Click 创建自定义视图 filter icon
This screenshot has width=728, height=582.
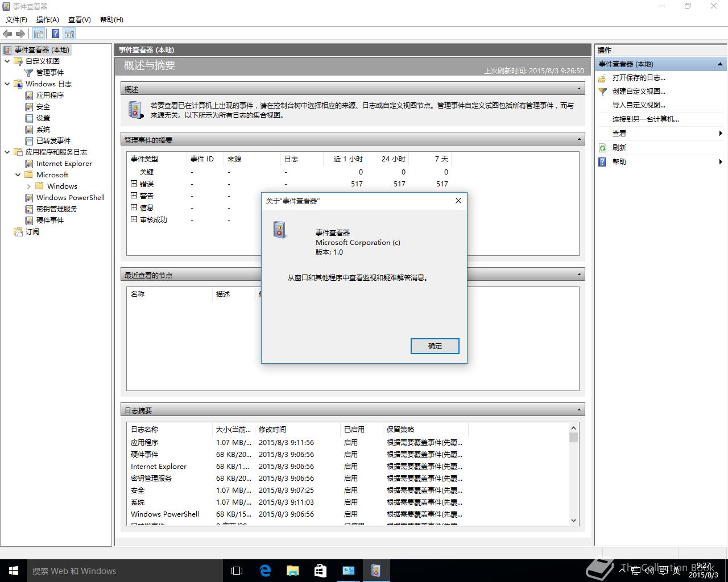pyautogui.click(x=602, y=91)
